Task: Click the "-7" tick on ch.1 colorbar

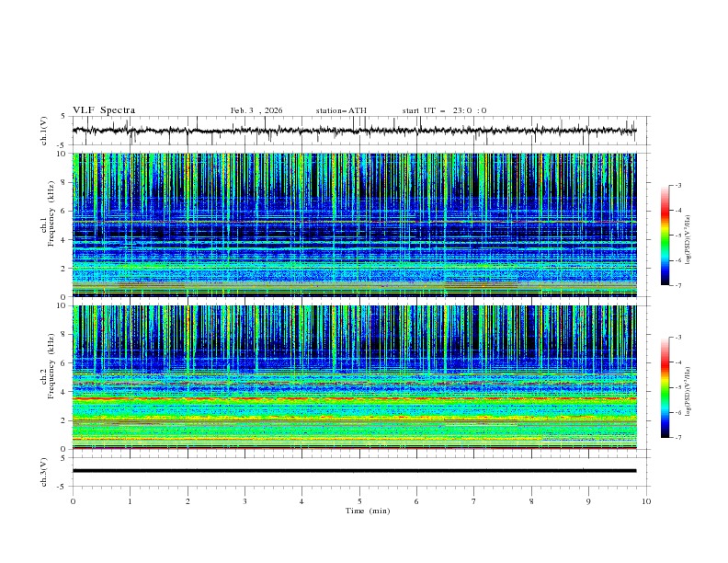Action: point(677,285)
